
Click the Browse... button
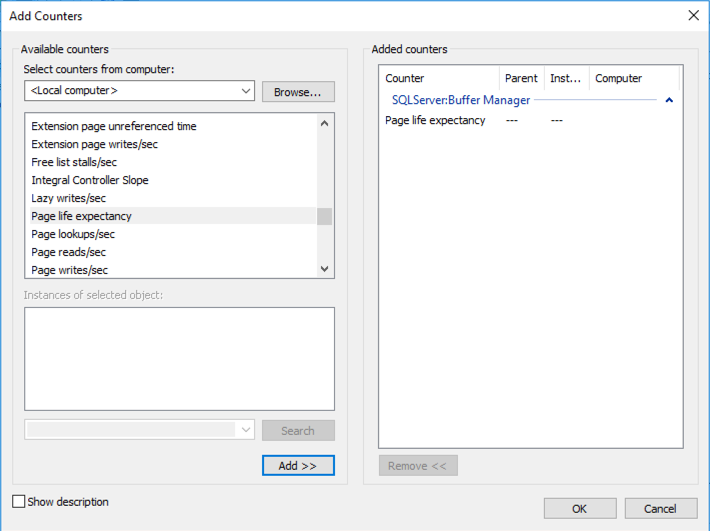(x=298, y=92)
